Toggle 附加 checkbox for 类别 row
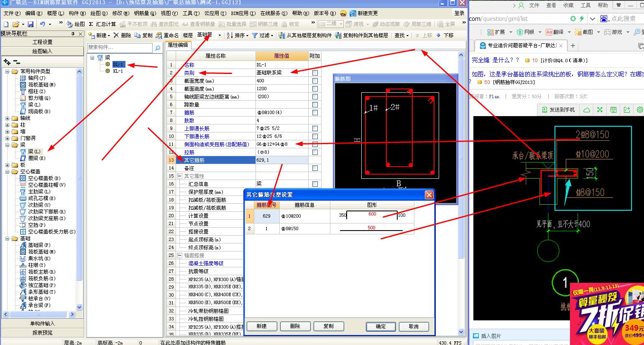 pos(315,73)
